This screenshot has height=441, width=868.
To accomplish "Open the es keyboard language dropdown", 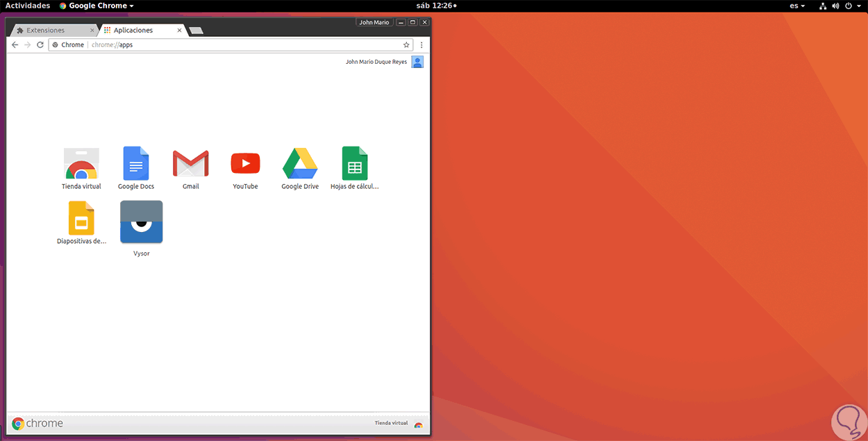I will tap(797, 6).
